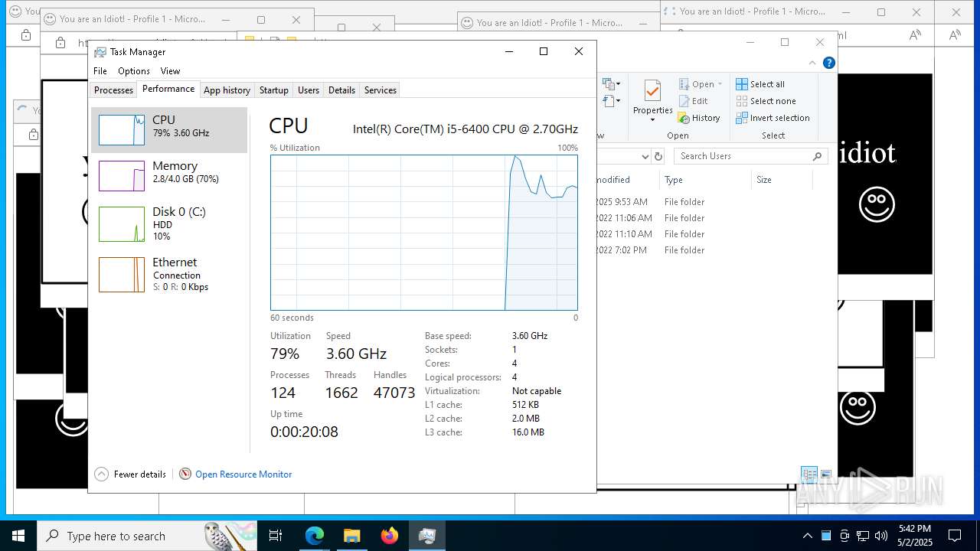Click the Task Manager taskbar icon

427,536
